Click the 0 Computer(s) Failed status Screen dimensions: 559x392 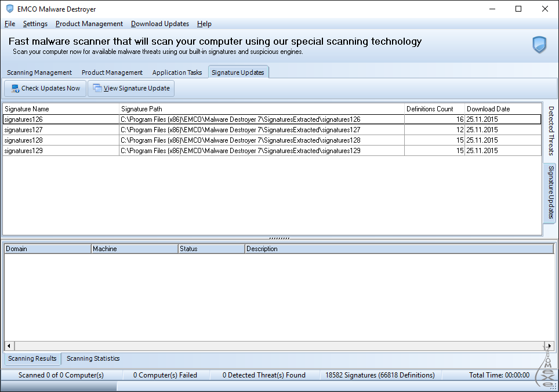(165, 375)
